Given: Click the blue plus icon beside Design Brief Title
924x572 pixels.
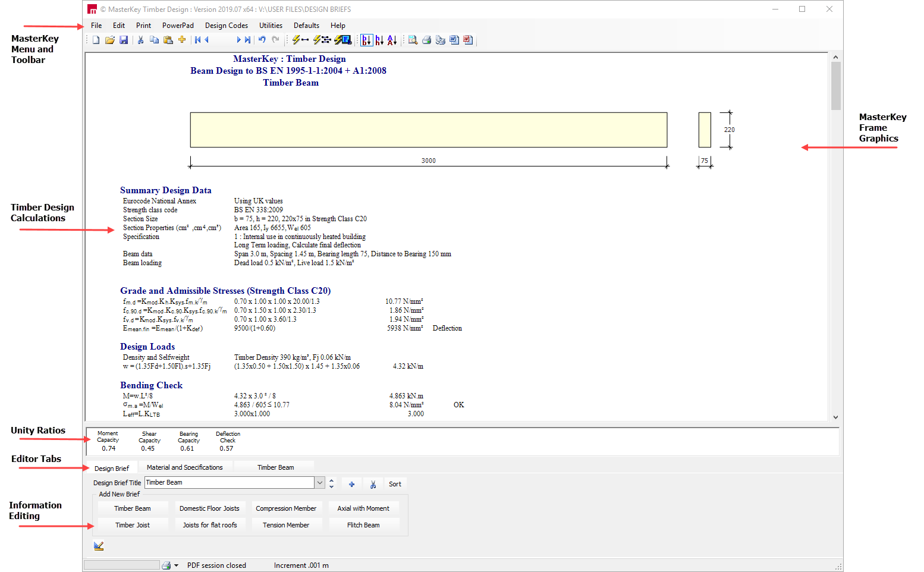Looking at the screenshot, I should [351, 484].
